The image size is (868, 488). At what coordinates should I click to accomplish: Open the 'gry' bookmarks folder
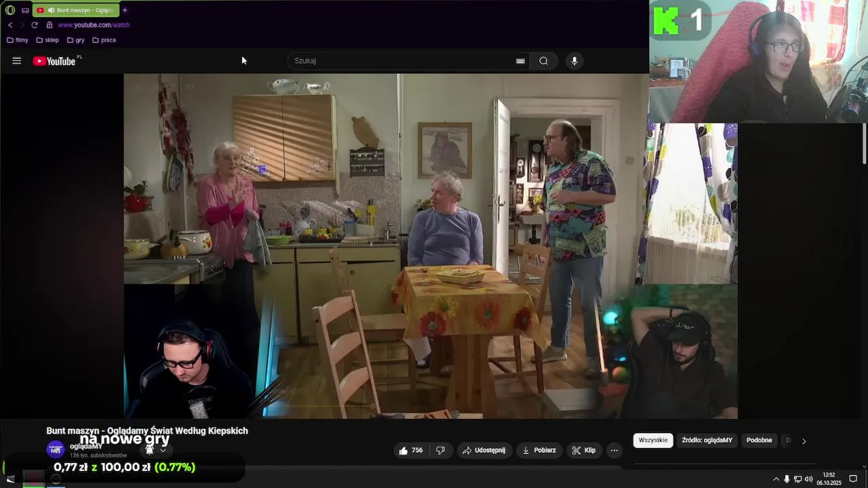(x=76, y=40)
